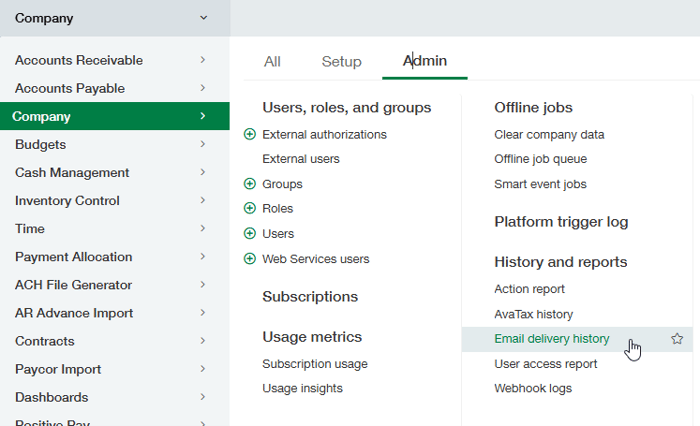Open Webhook logs
The width and height of the screenshot is (700, 426).
(534, 388)
